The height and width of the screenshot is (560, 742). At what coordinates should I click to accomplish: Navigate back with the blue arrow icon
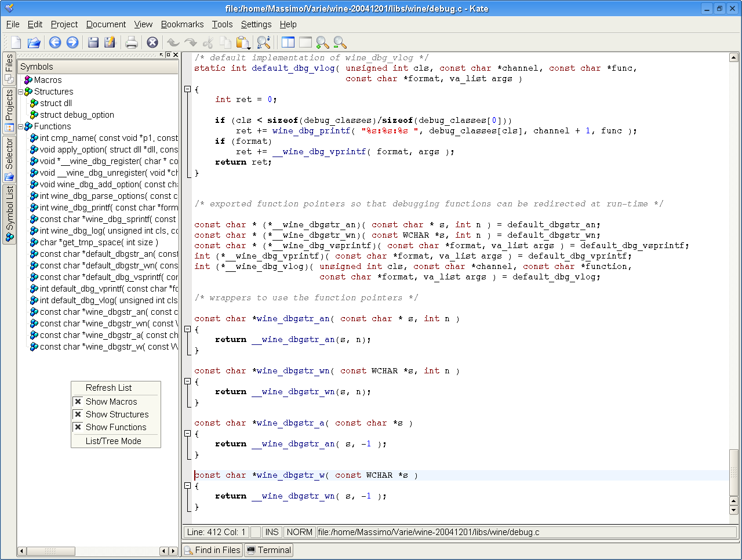click(x=55, y=42)
